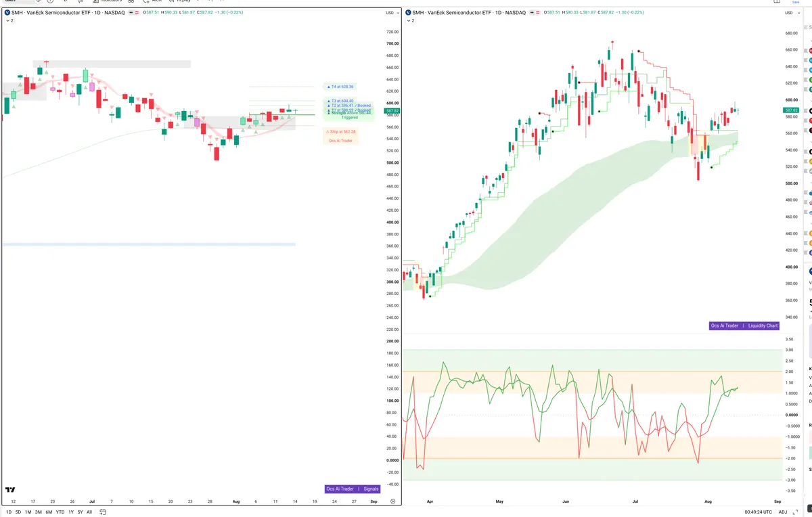Click the green Triggered label on left chart

[350, 118]
